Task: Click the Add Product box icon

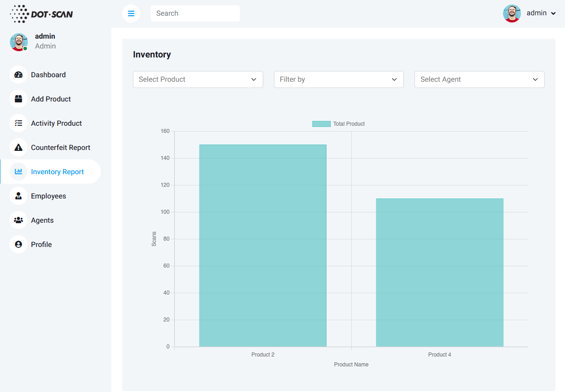Action: (18, 99)
